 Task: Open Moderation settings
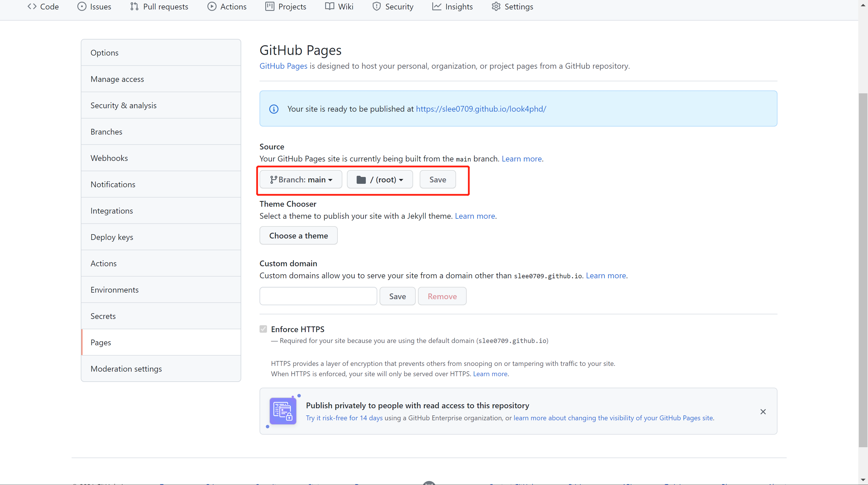point(161,368)
